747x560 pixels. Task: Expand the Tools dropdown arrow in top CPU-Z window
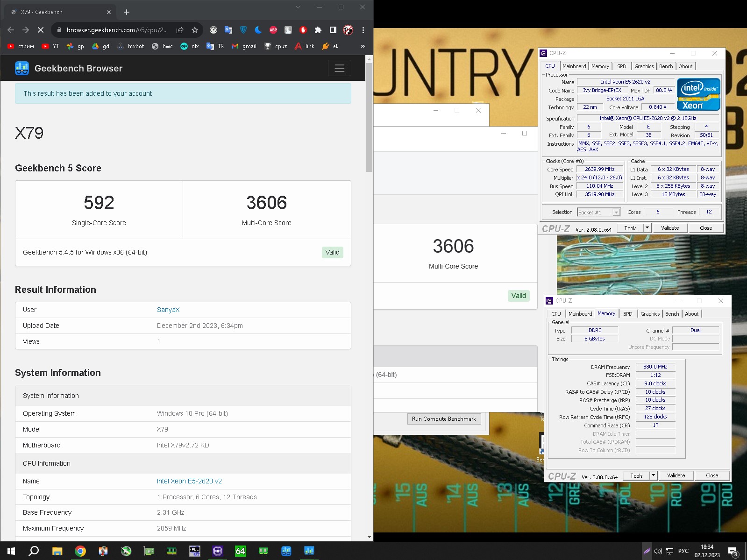tap(647, 228)
